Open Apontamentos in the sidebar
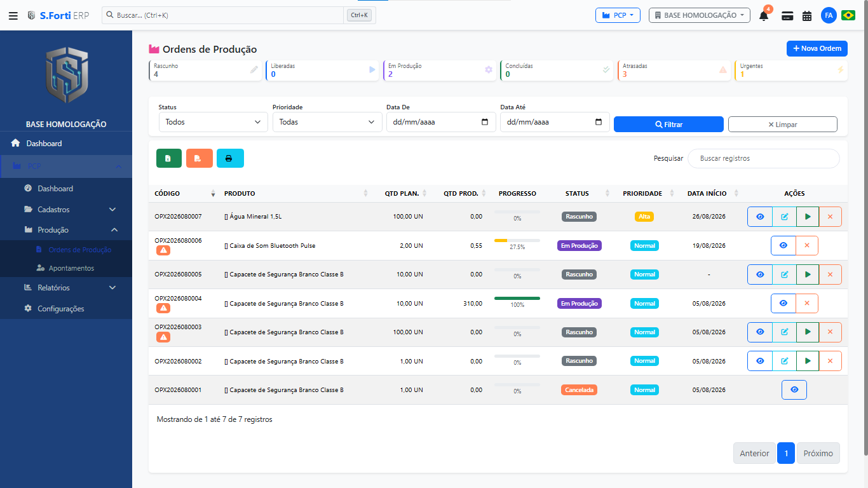The width and height of the screenshot is (868, 488). click(66, 268)
